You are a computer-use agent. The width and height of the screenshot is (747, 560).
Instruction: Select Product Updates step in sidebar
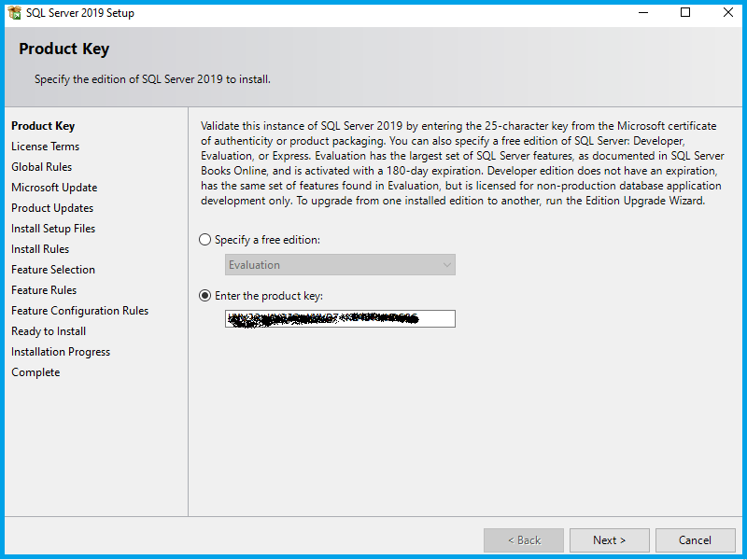pyautogui.click(x=52, y=208)
